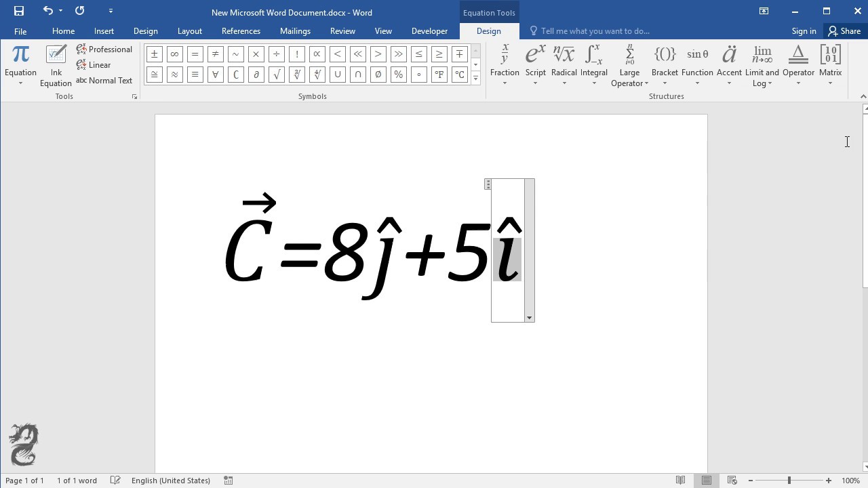Open the proofing errors indicator
This screenshot has height=488, width=868.
click(x=115, y=480)
